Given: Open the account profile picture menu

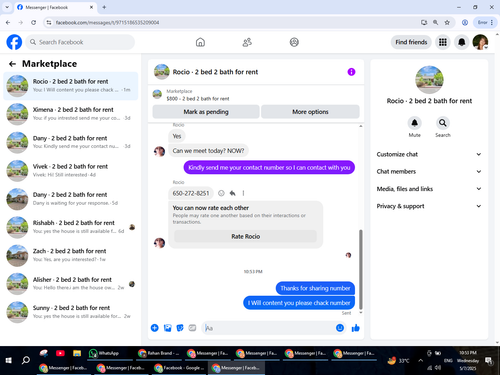Looking at the screenshot, I should click(480, 42).
